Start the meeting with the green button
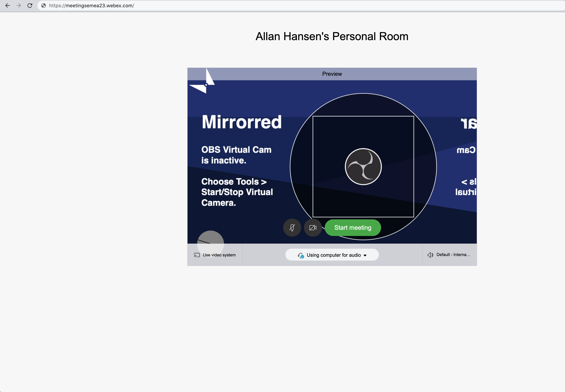This screenshot has width=565, height=392. point(353,228)
